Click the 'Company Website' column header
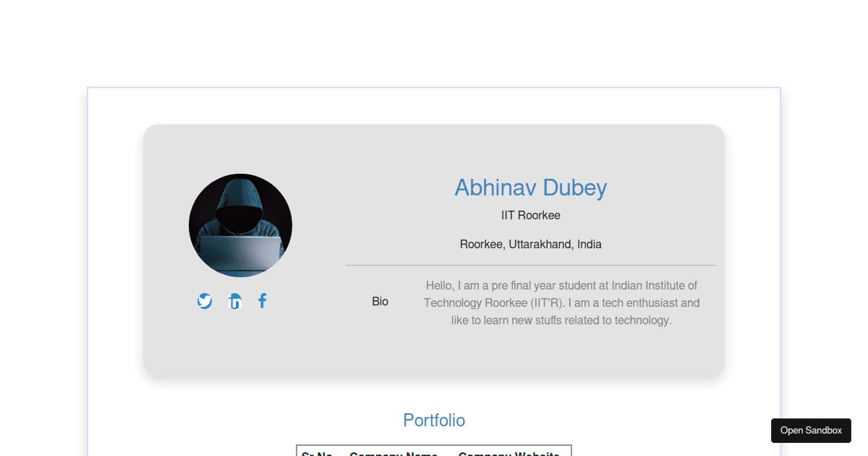 click(509, 453)
